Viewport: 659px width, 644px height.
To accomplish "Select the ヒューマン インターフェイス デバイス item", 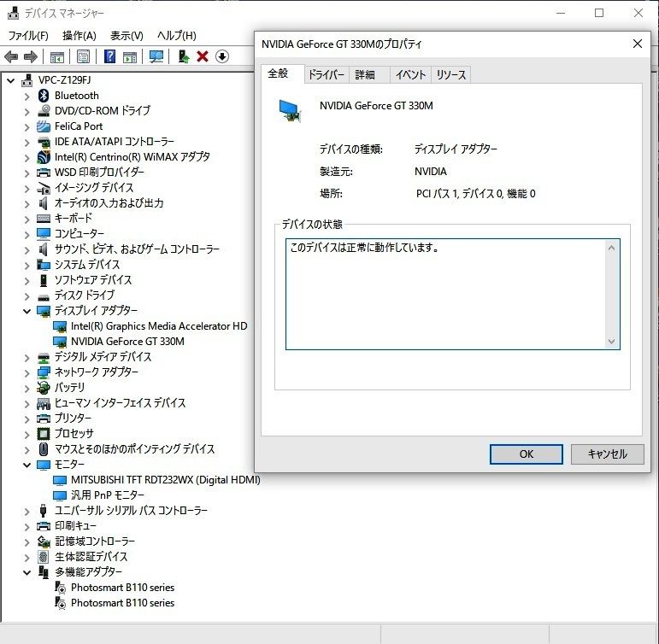I will click(x=120, y=403).
